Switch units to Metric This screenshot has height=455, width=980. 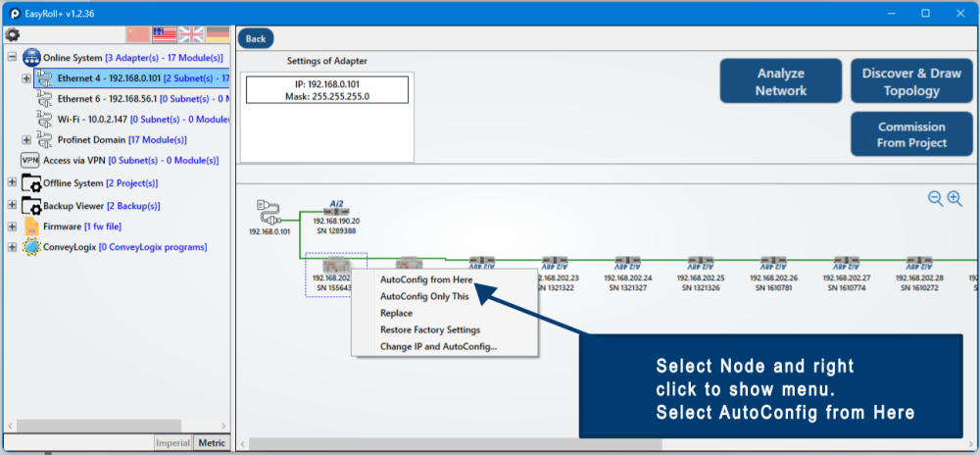click(x=212, y=443)
